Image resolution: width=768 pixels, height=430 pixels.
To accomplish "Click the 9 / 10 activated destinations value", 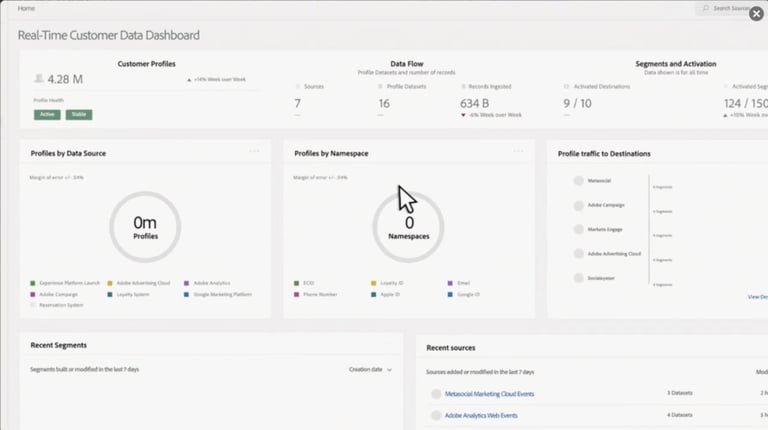I will click(x=577, y=103).
